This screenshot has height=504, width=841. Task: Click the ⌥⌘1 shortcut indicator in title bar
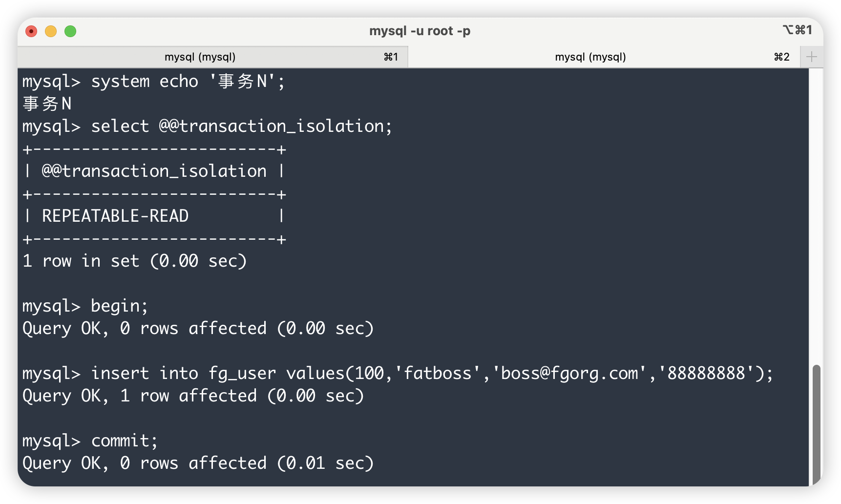point(797,30)
